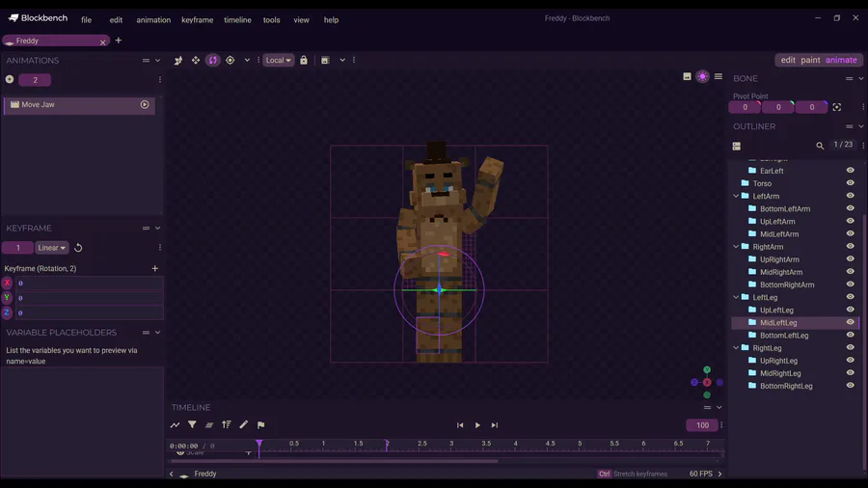Hide the BottomRightLeg bone
This screenshot has width=868, height=488.
[851, 386]
